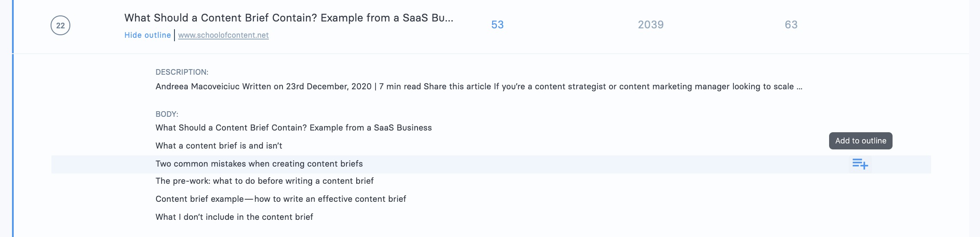Select the BODY section label
This screenshot has height=237, width=980.
pyautogui.click(x=167, y=114)
